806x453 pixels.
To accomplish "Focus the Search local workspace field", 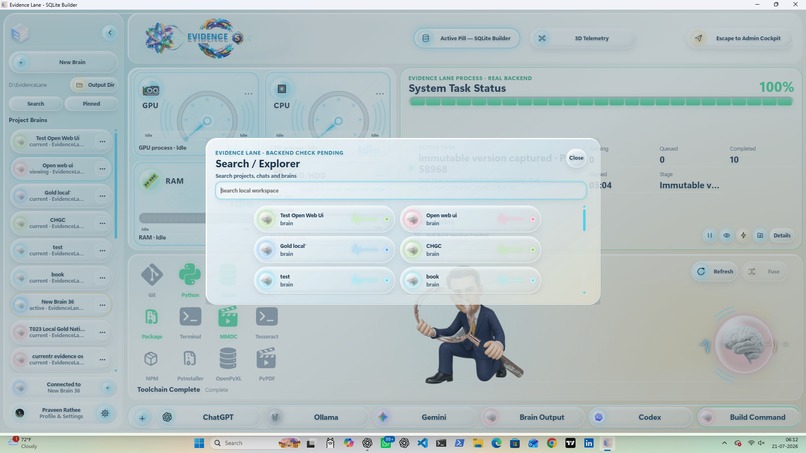I will tap(400, 190).
